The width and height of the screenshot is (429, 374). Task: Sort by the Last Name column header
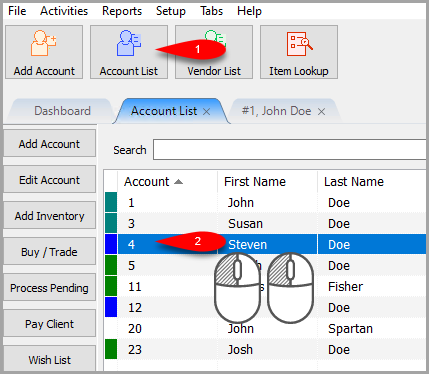point(372,182)
